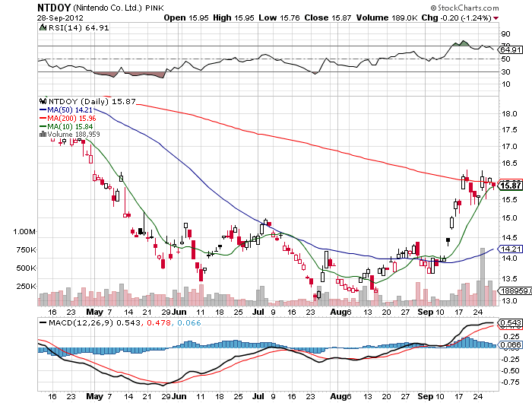Select the blue MA(50) legend line swatch

tap(43, 109)
